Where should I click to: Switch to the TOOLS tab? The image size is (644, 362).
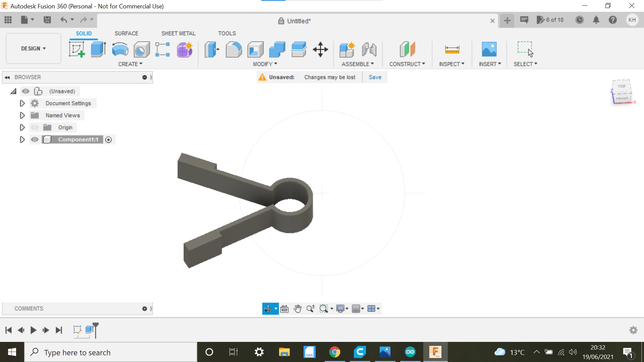point(227,34)
